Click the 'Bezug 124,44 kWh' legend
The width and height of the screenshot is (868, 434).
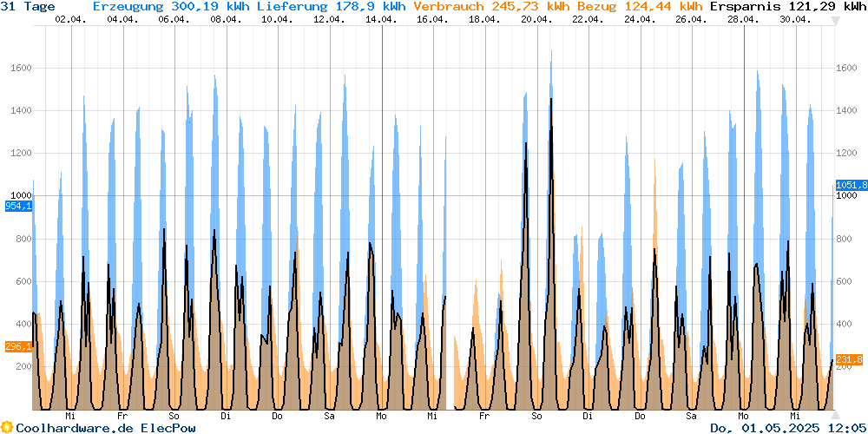coord(641,7)
